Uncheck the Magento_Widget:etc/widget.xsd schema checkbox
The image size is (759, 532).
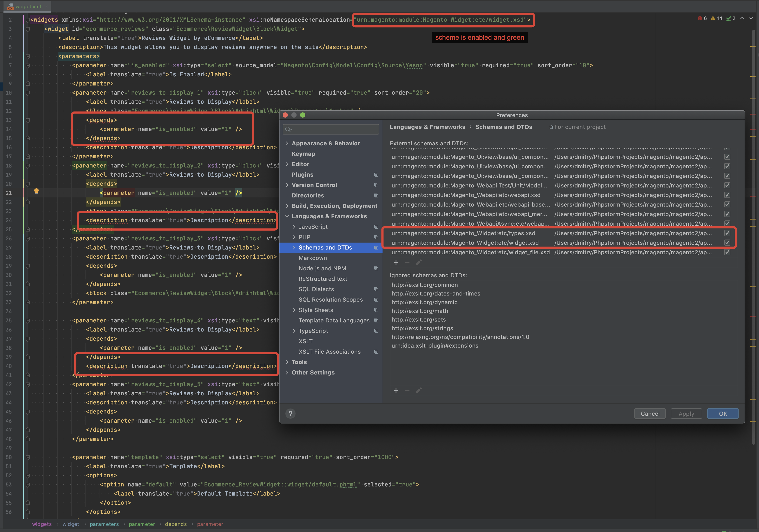[727, 243]
